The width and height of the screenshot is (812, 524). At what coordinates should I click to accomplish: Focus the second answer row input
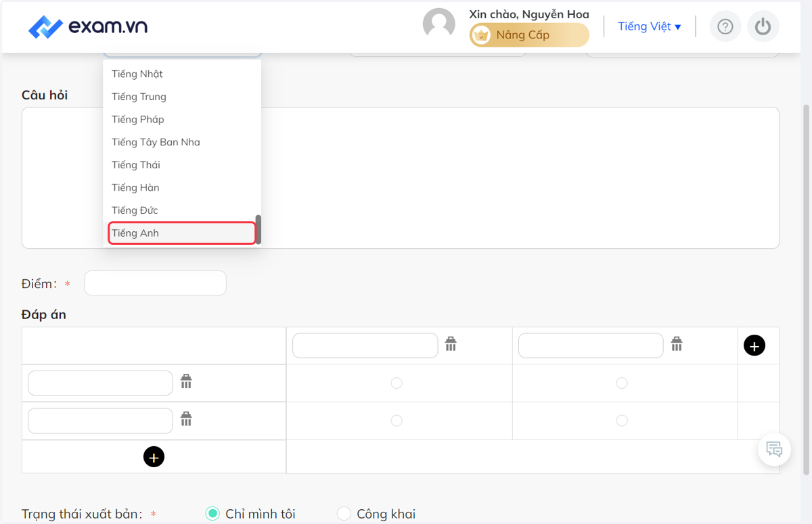click(x=100, y=421)
